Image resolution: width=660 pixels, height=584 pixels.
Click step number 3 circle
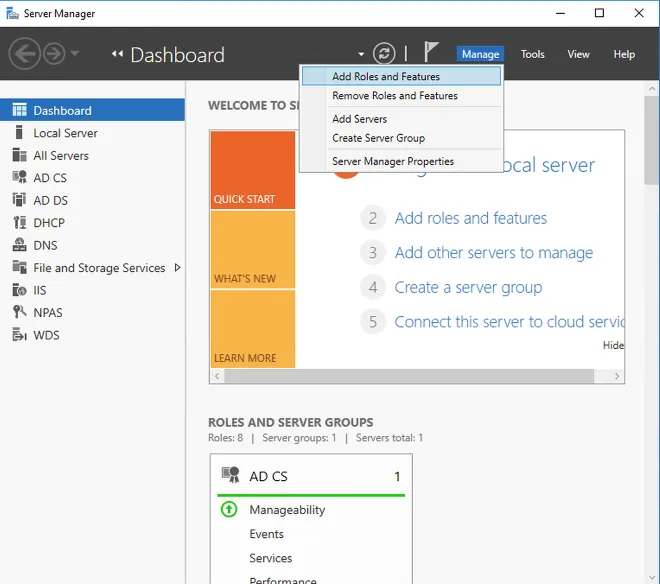(x=373, y=253)
